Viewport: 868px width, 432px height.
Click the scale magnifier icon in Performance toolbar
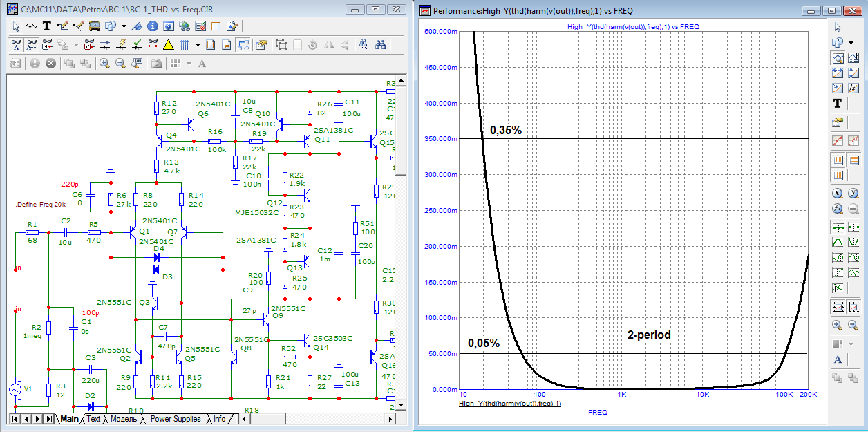[x=838, y=58]
